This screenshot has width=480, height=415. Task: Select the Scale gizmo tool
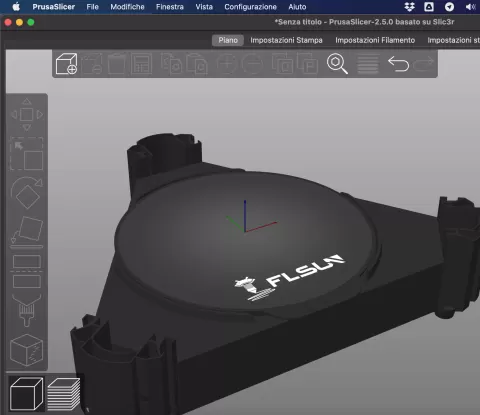click(27, 154)
